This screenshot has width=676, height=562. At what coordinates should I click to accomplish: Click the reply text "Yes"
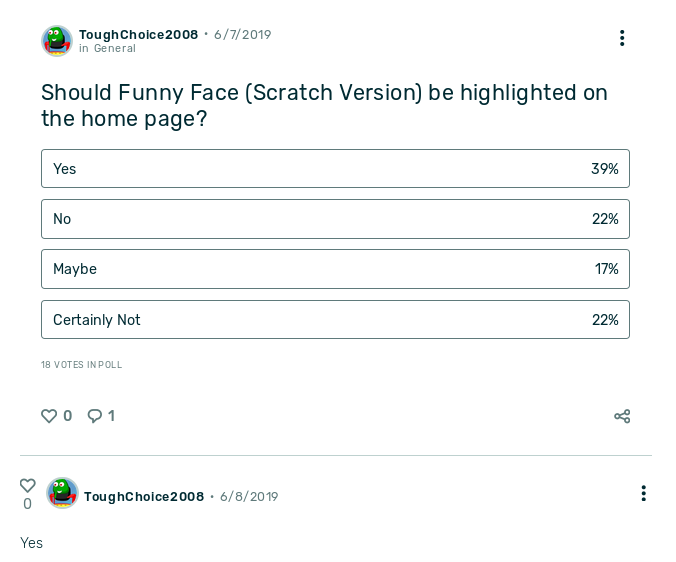click(x=32, y=543)
